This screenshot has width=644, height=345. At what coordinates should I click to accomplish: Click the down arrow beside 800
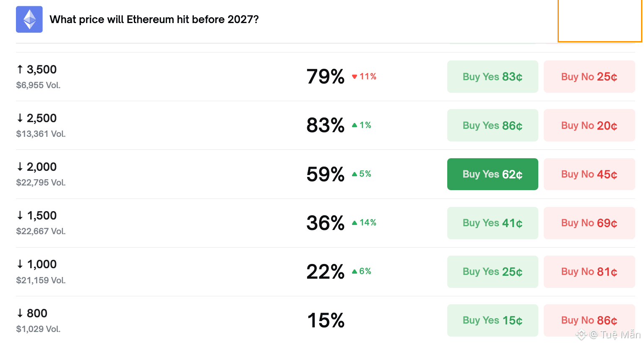tap(20, 313)
